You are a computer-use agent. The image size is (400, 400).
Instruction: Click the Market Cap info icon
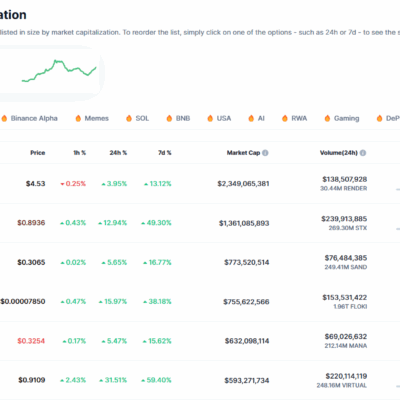pyautogui.click(x=265, y=153)
